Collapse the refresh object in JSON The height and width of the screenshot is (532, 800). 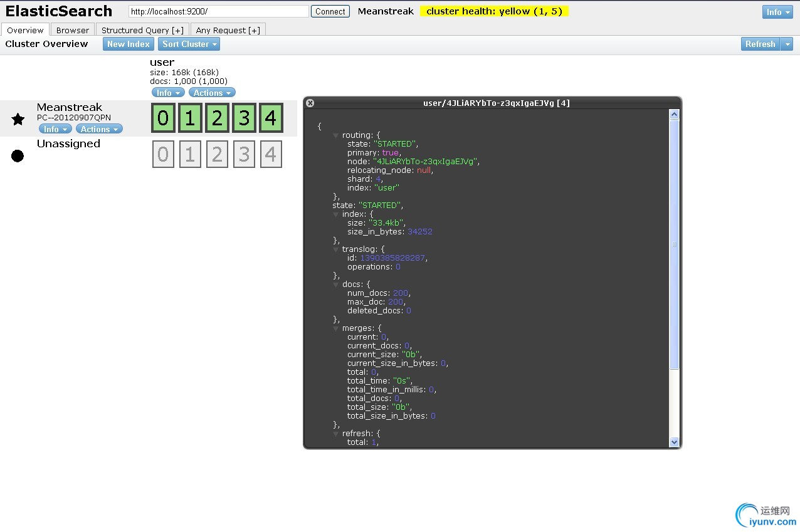(x=336, y=434)
